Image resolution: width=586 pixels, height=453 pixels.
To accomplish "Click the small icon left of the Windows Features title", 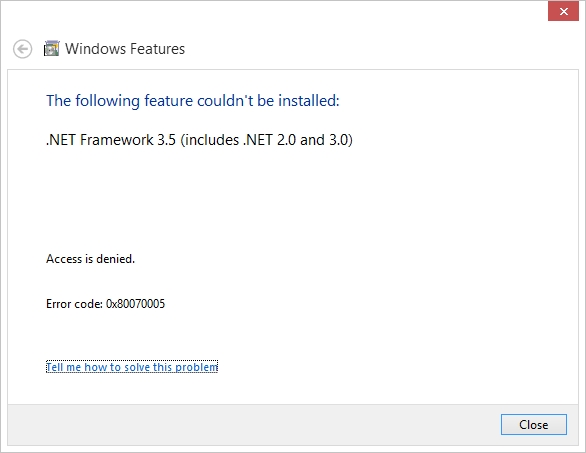I will [x=52, y=49].
